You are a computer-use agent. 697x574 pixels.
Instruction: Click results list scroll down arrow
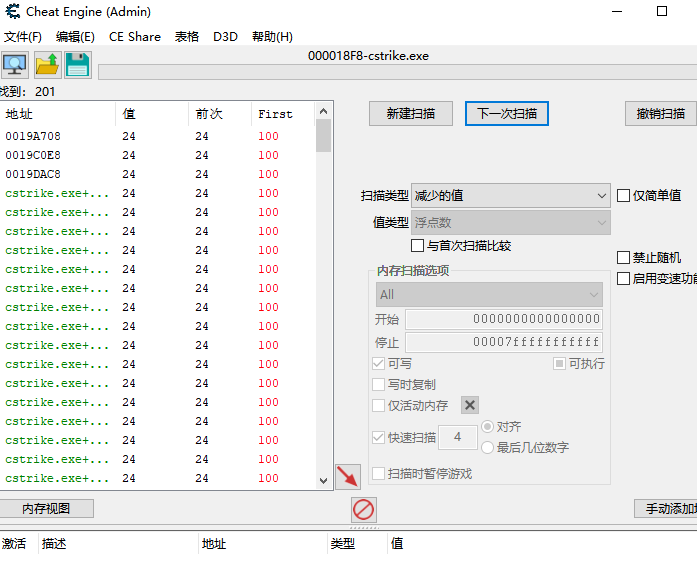tap(324, 481)
